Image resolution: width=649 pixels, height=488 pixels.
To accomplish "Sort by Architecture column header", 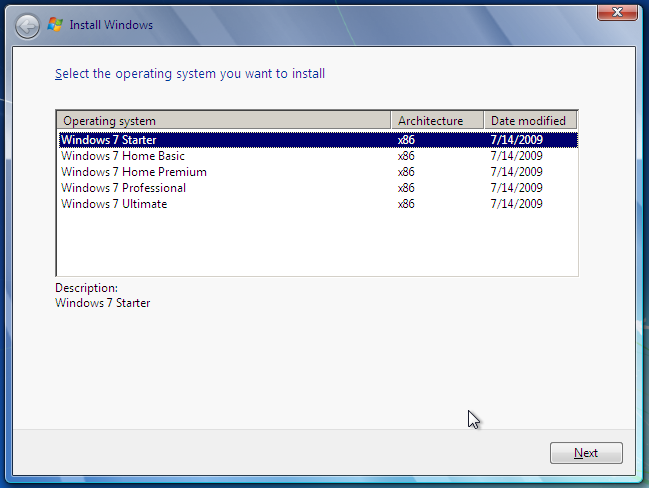I will pyautogui.click(x=437, y=120).
